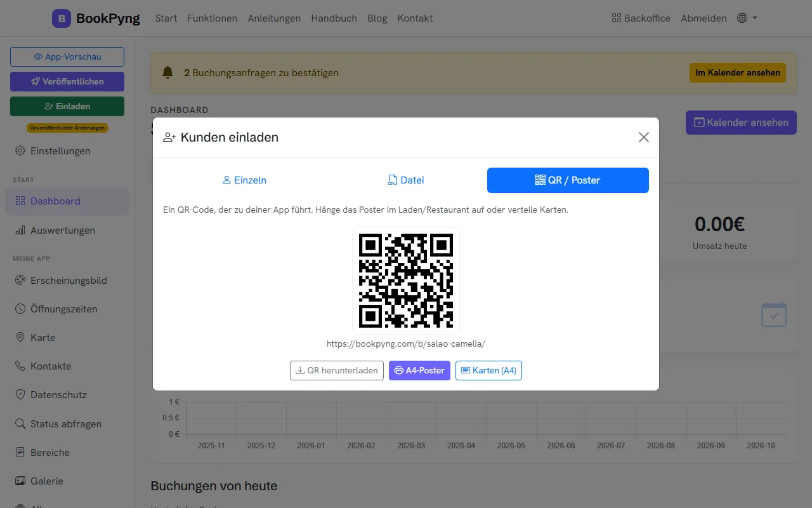The width and height of the screenshot is (812, 508).
Task: Click the Galerie image icon
Action: point(20,481)
